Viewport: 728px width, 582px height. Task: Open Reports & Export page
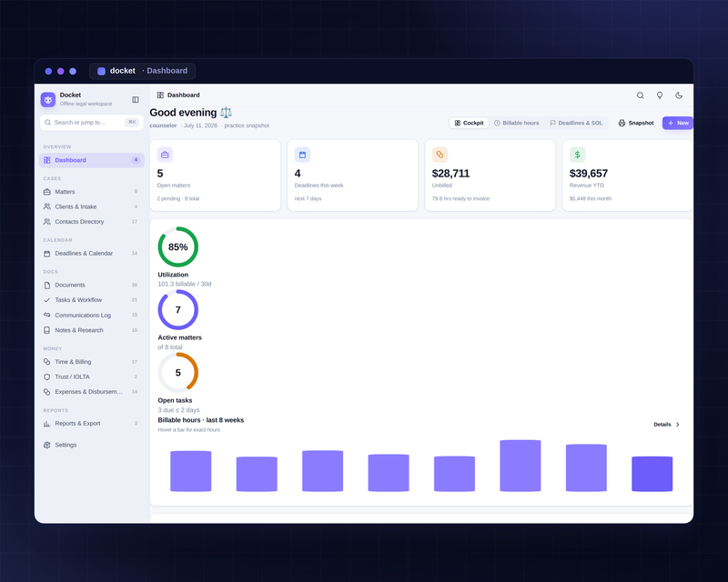pyautogui.click(x=92, y=424)
